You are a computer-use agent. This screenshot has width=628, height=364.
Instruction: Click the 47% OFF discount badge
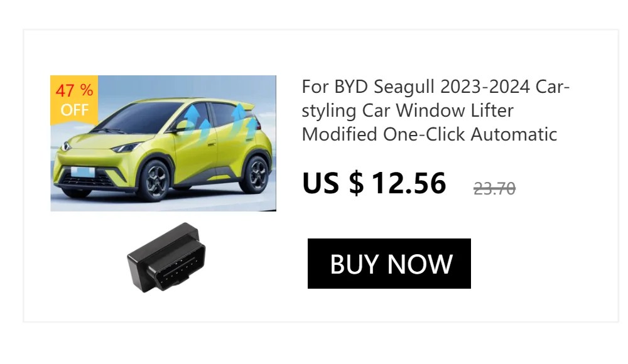click(x=74, y=100)
